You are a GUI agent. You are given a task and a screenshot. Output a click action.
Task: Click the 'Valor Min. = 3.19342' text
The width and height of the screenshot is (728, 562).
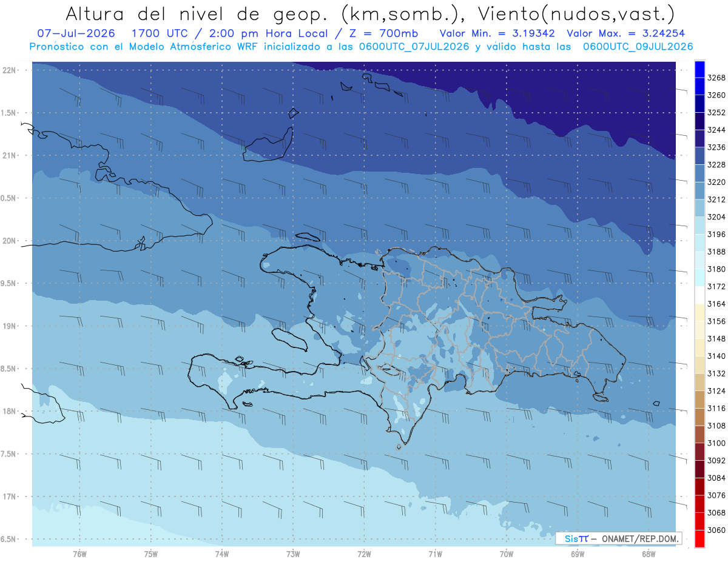pos(498,33)
